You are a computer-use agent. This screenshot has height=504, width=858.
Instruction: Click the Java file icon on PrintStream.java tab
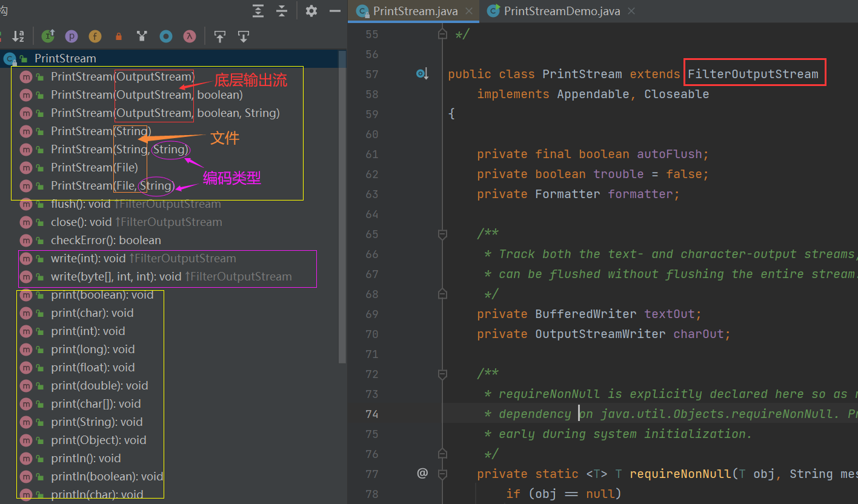(362, 11)
